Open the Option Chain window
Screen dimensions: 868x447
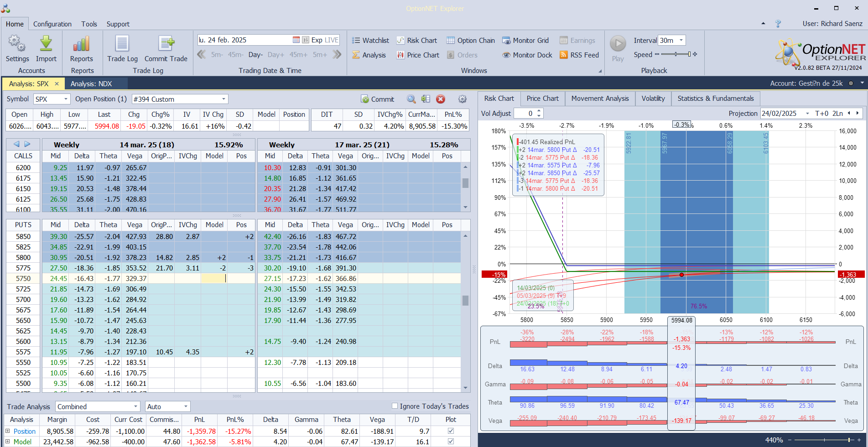pyautogui.click(x=470, y=41)
